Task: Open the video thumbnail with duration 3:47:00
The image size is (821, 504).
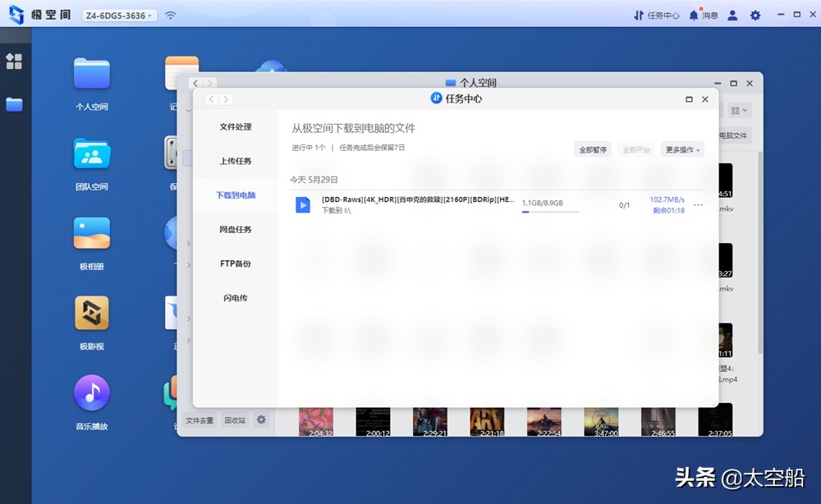Action: point(601,422)
